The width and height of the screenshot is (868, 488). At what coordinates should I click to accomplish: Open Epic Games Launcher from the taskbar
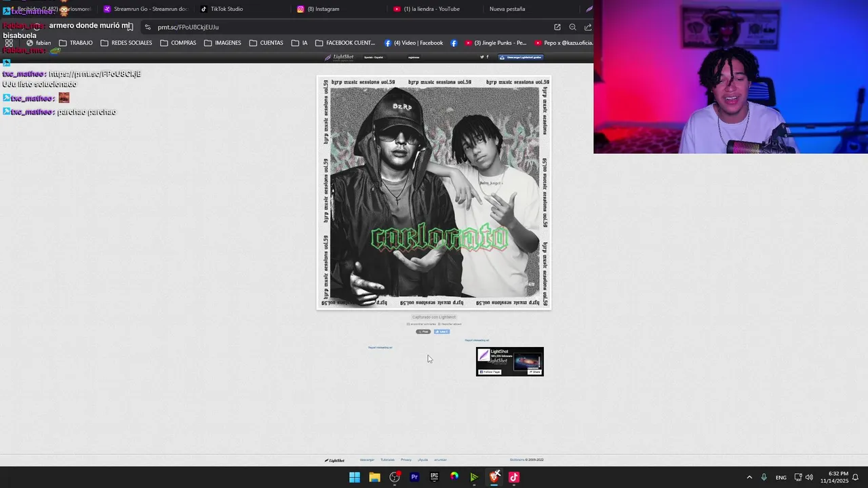pos(434,477)
